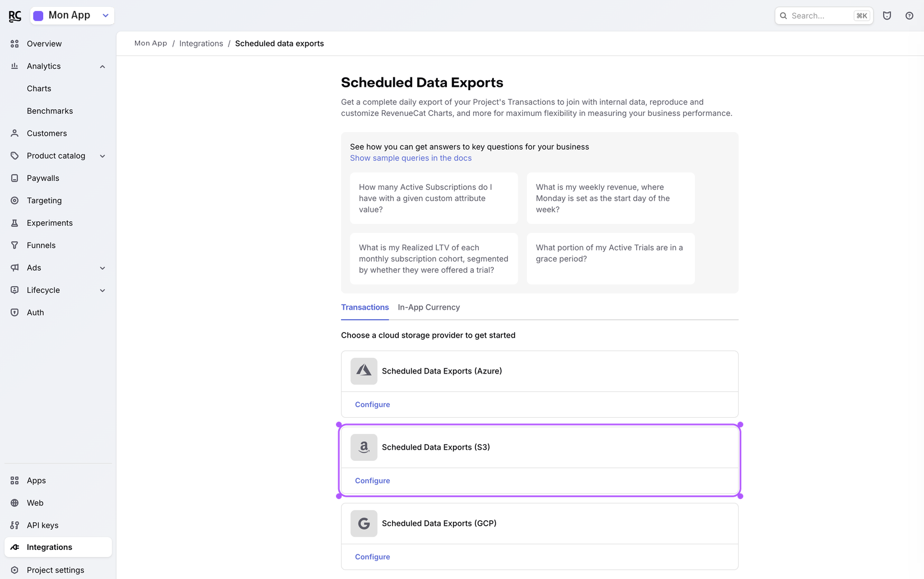Open the Realized LTV sample query card

point(434,259)
